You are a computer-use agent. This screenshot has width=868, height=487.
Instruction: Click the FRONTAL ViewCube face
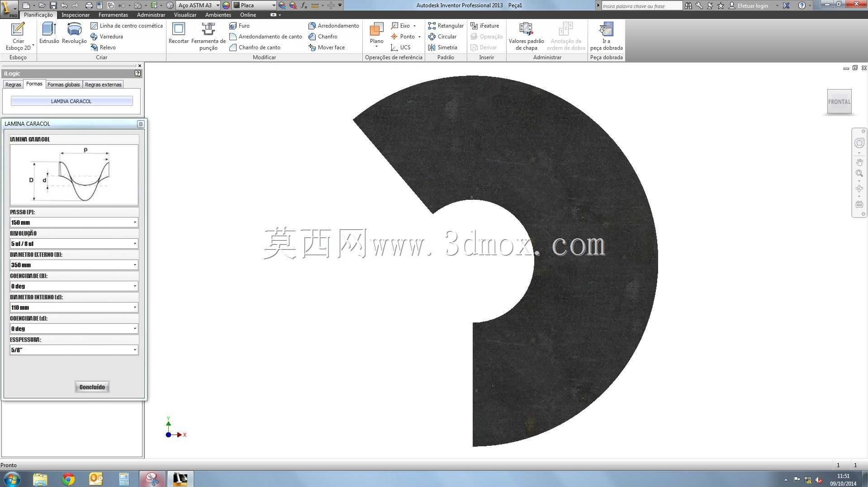coord(839,102)
